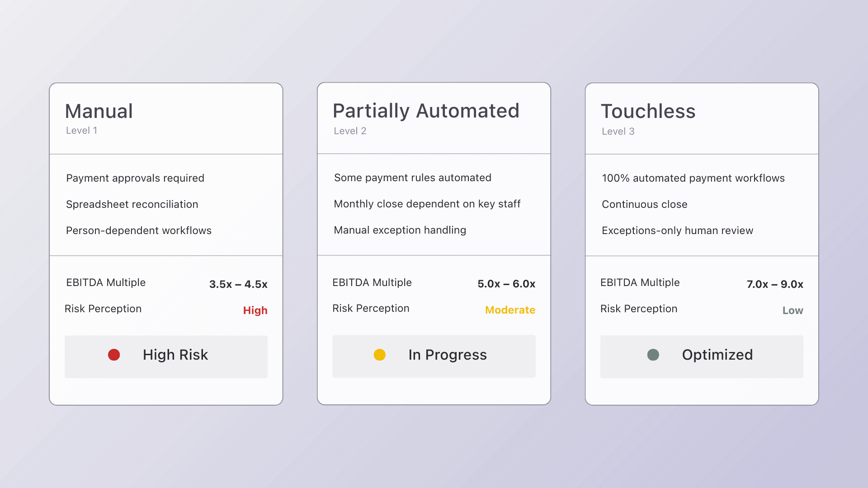Select Spreadsheet reconciliation item

pos(132,204)
